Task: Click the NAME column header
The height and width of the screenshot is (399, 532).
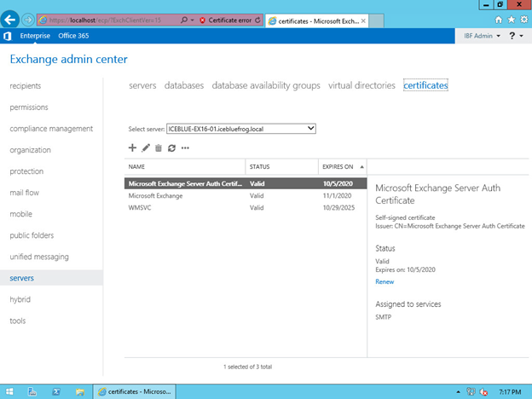Action: (x=185, y=166)
